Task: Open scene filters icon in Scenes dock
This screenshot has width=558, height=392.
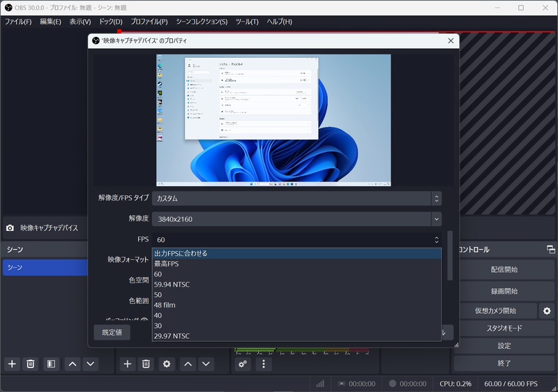Action: pyautogui.click(x=51, y=364)
